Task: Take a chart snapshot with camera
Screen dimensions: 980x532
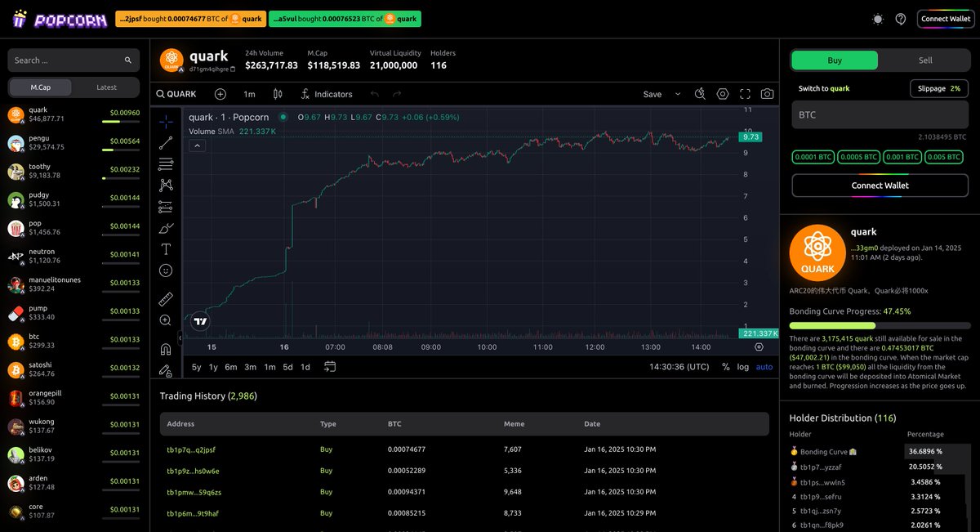Action: pyautogui.click(x=767, y=94)
